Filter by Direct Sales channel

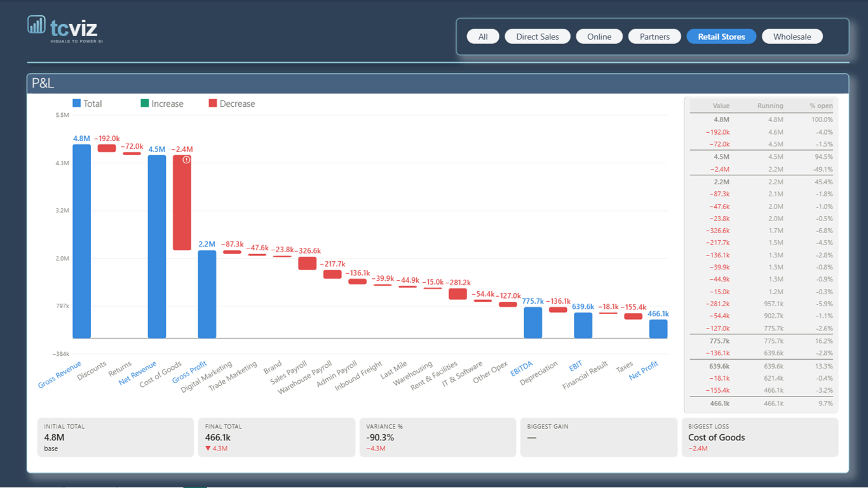point(538,37)
